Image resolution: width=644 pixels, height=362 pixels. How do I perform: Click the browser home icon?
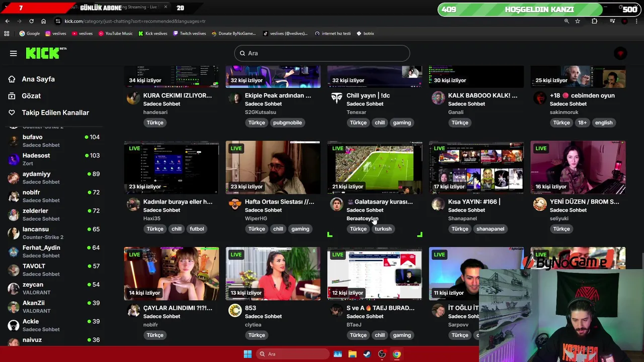43,21
